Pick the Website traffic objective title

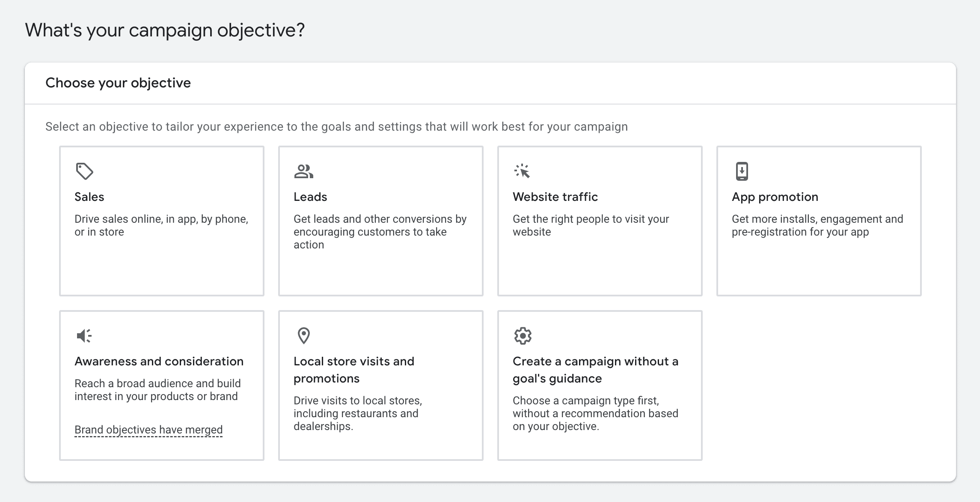point(555,197)
